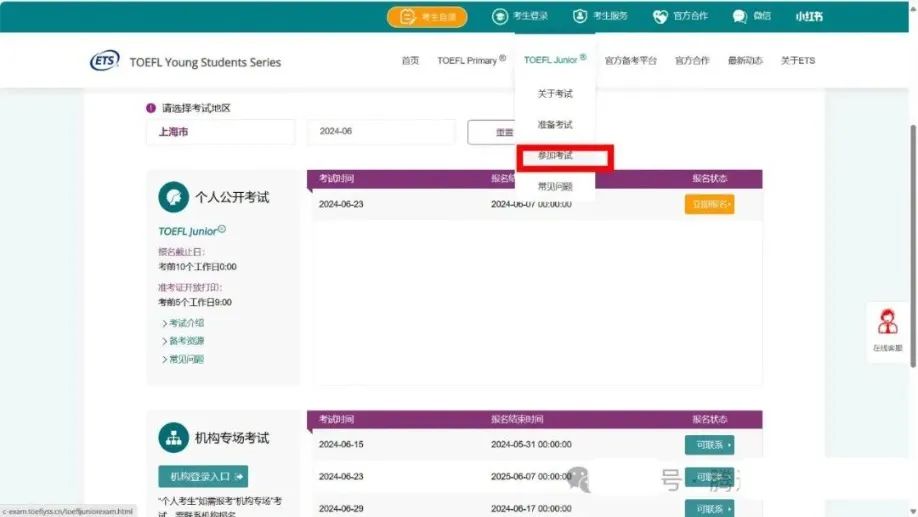Click 可联系 for the 2024-06-29 exam

click(x=709, y=509)
